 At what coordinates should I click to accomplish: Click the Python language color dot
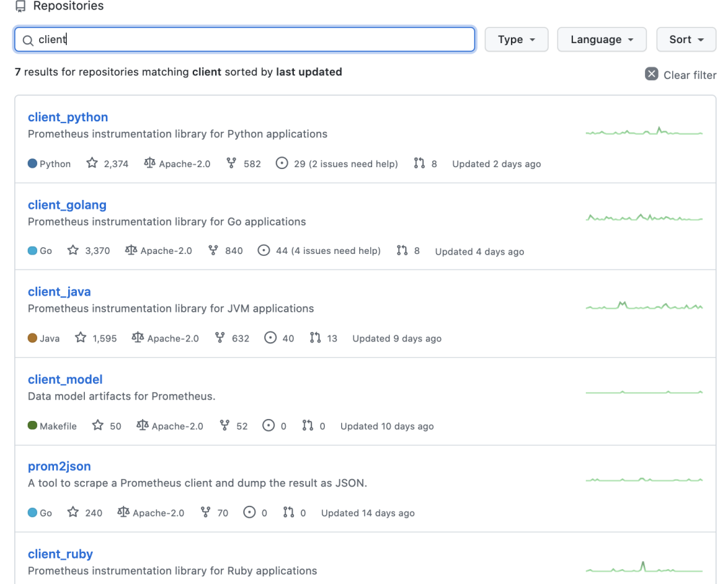pos(32,164)
